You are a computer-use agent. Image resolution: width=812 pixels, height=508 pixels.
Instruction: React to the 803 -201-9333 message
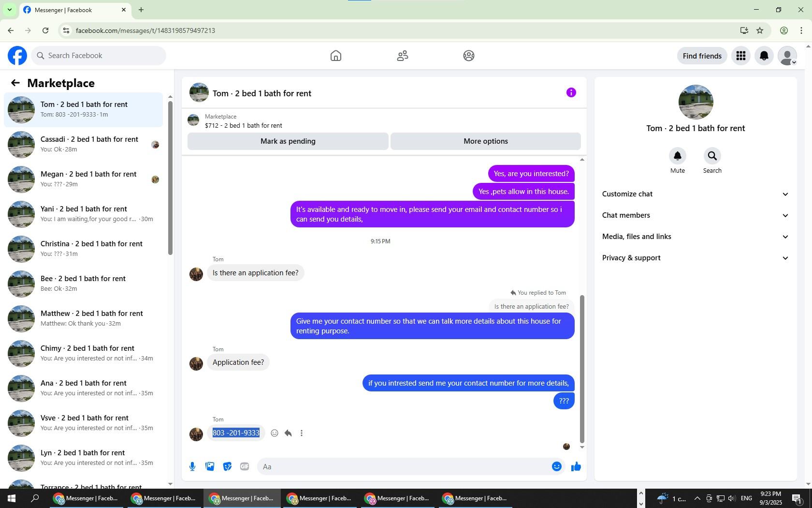(275, 433)
